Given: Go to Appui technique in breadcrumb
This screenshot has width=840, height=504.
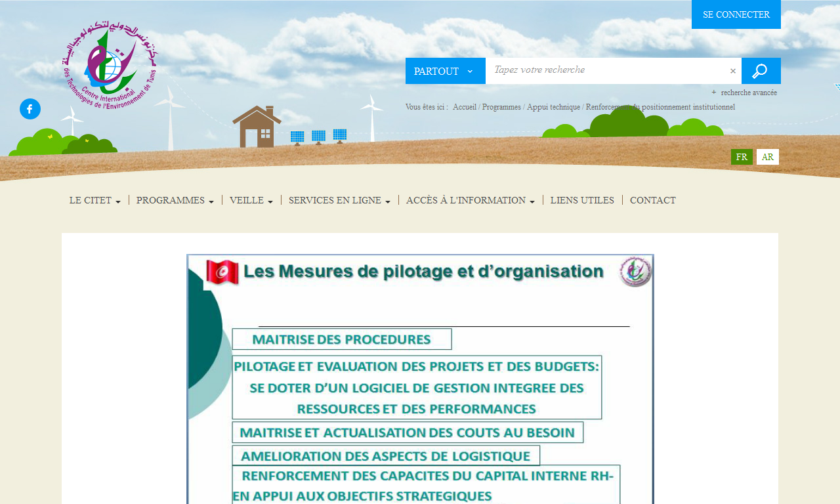Looking at the screenshot, I should pos(553,107).
